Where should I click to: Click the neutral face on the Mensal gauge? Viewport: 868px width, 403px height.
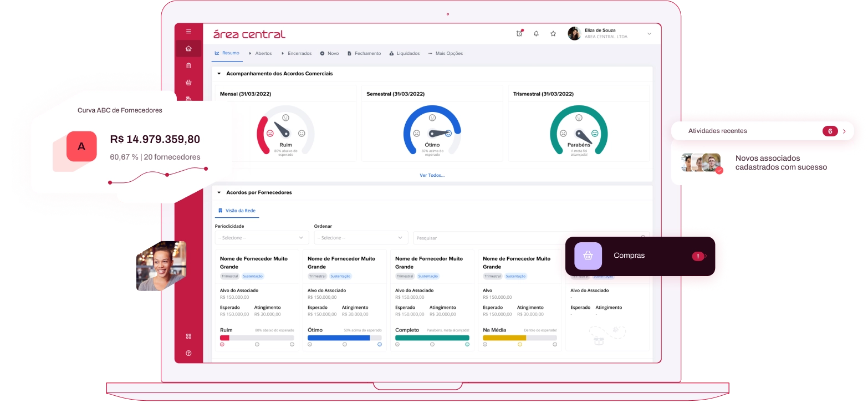[x=285, y=118]
